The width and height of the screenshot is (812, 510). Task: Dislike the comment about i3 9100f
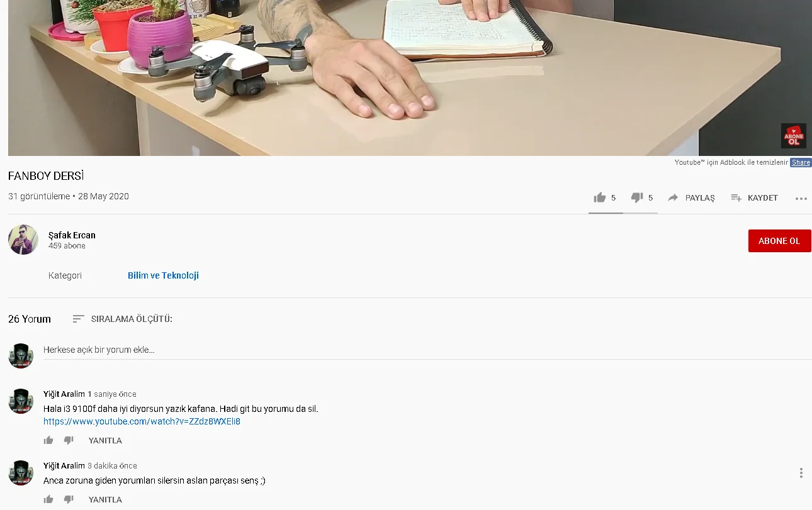(x=69, y=440)
